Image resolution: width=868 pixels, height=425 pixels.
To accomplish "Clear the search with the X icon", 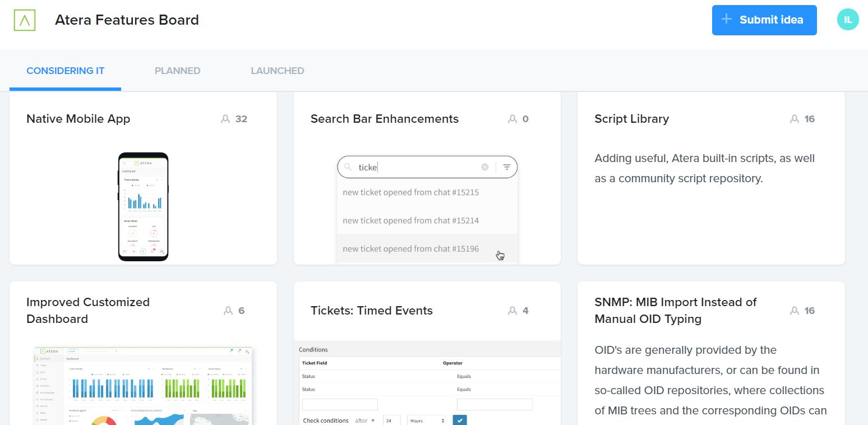I will (485, 167).
